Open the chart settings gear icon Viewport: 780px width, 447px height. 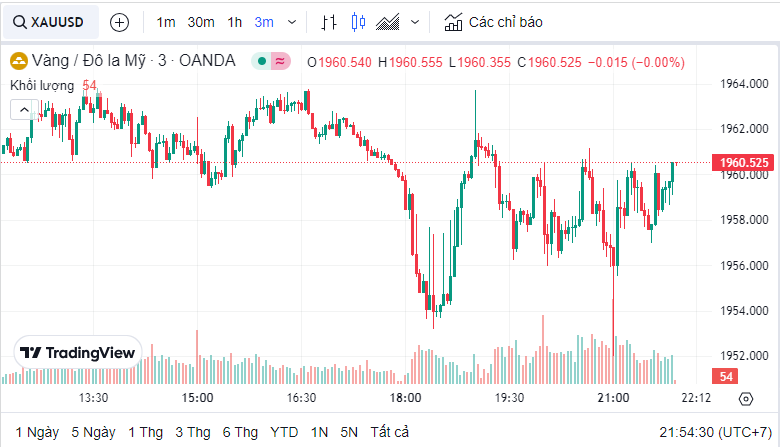coord(745,398)
